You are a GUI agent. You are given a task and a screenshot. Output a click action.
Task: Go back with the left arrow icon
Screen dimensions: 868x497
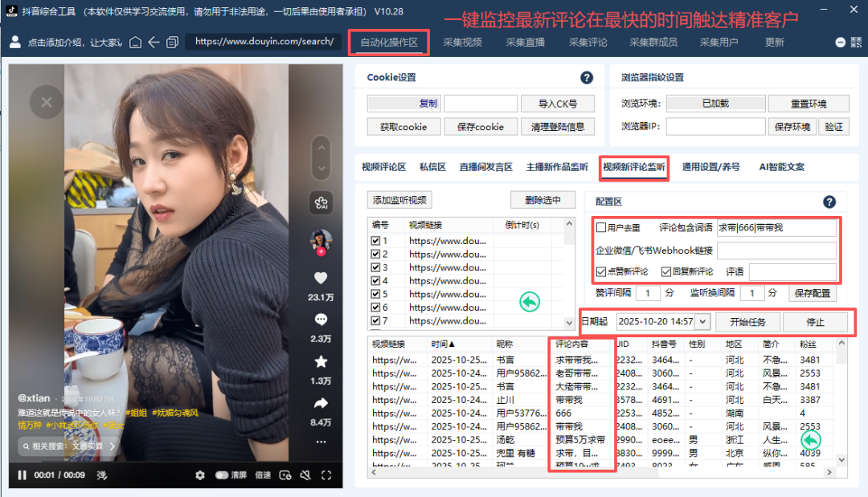coord(154,42)
